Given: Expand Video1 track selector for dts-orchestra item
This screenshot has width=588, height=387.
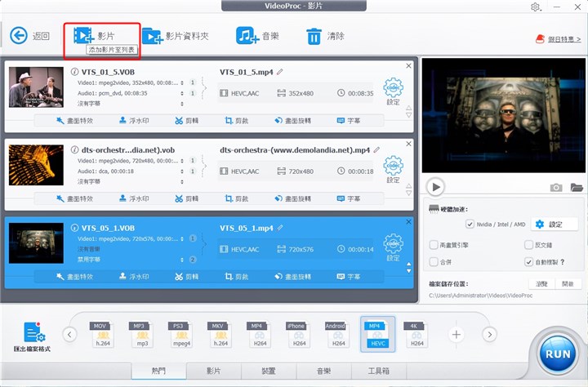Looking at the screenshot, I should pos(182,161).
